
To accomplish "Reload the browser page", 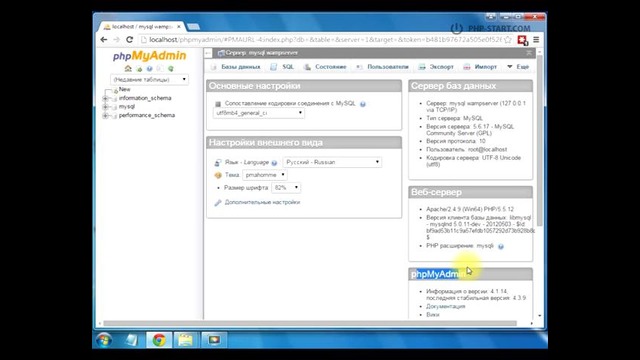I will (x=129, y=40).
